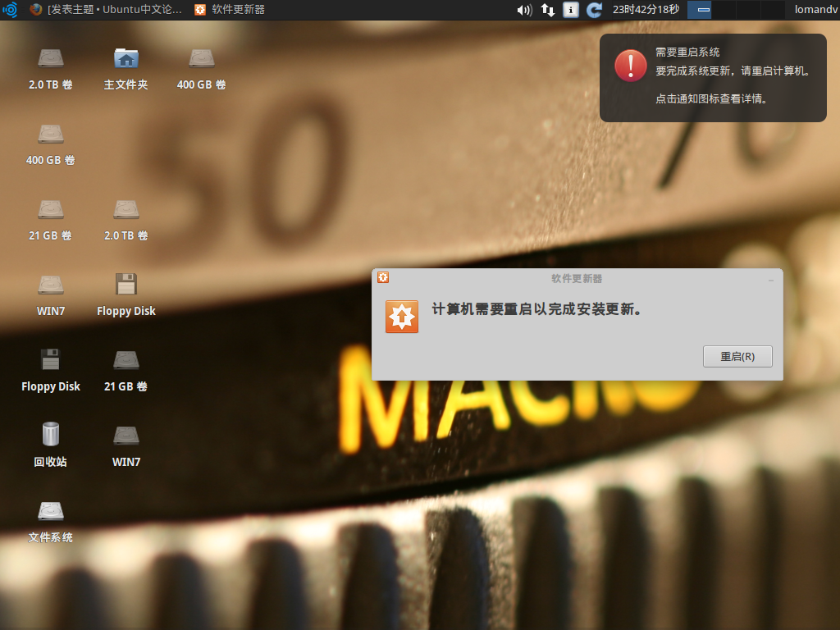Switch to the Firefox Ubuntu中文论坛 window button

(106, 9)
